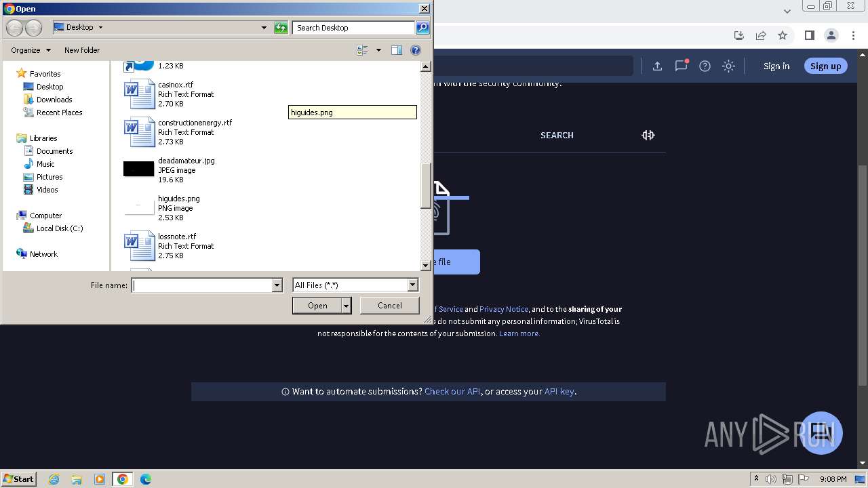Select Pictures library

pos(50,177)
